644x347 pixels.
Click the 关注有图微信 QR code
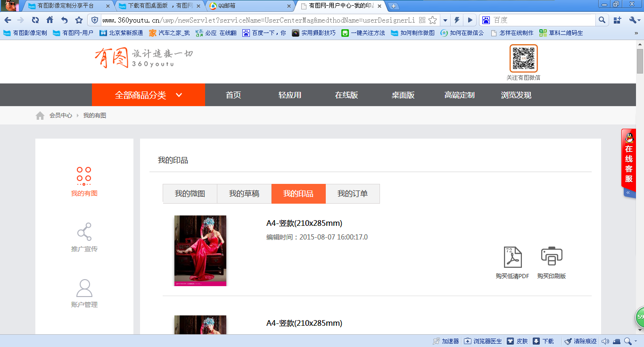523,58
